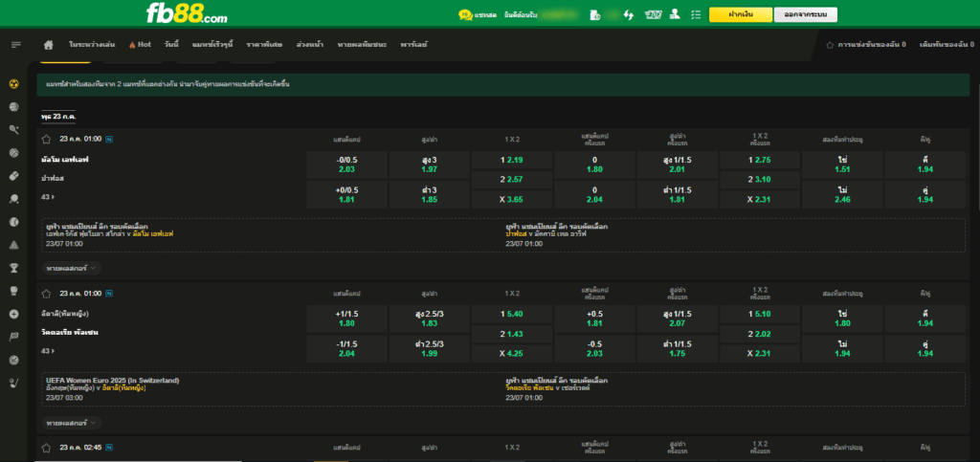Favorite the Malmö FF match with star
Image resolution: width=980 pixels, height=462 pixels.
tap(46, 139)
